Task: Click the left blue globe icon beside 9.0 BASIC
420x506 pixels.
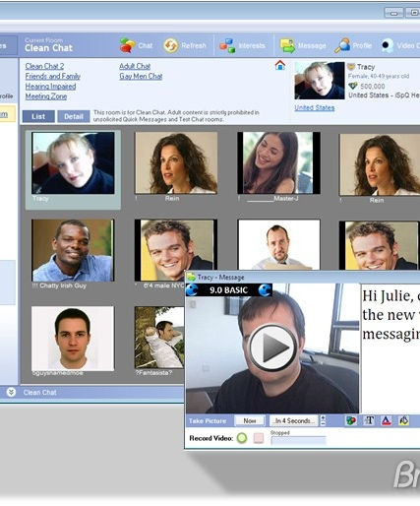Action: (192, 290)
